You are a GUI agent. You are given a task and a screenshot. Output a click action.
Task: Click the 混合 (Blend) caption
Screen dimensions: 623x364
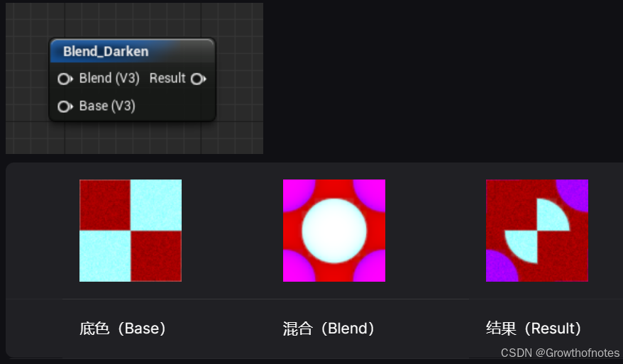(329, 329)
